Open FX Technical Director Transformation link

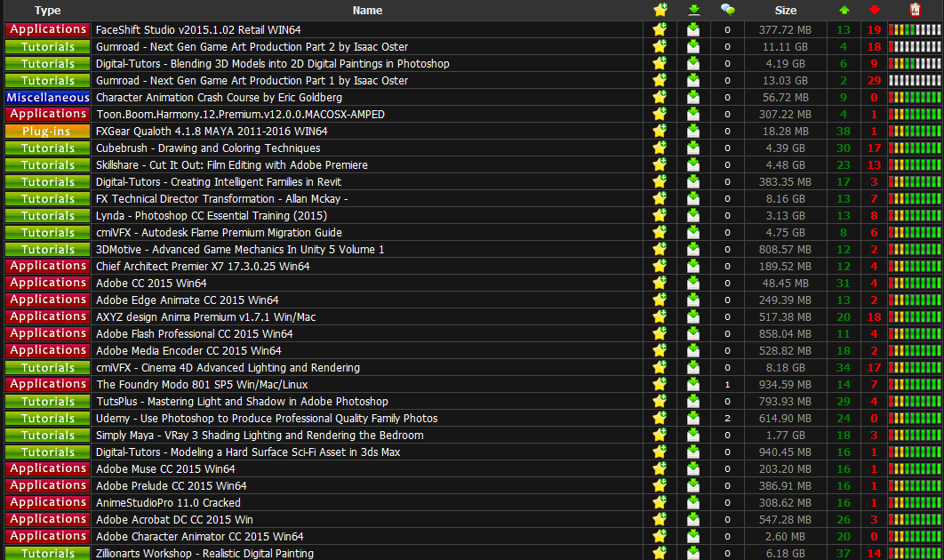(x=221, y=198)
